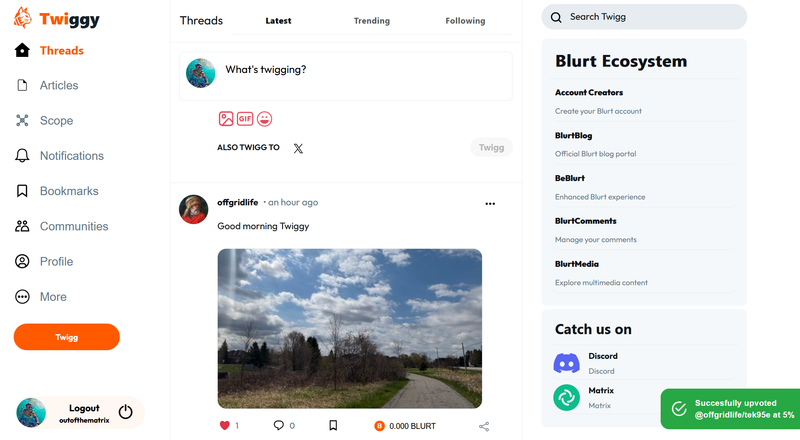Click your avatar in composer
This screenshot has width=800, height=440.
click(x=201, y=73)
